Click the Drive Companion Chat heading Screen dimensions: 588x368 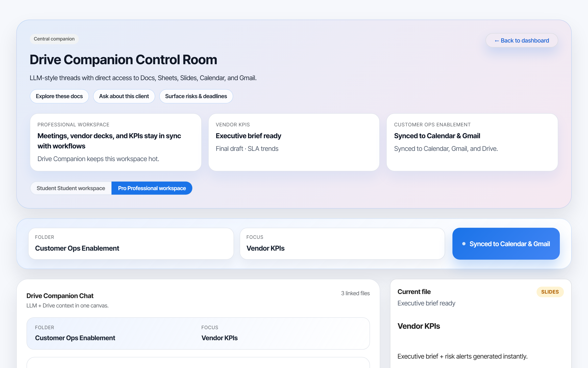point(60,296)
